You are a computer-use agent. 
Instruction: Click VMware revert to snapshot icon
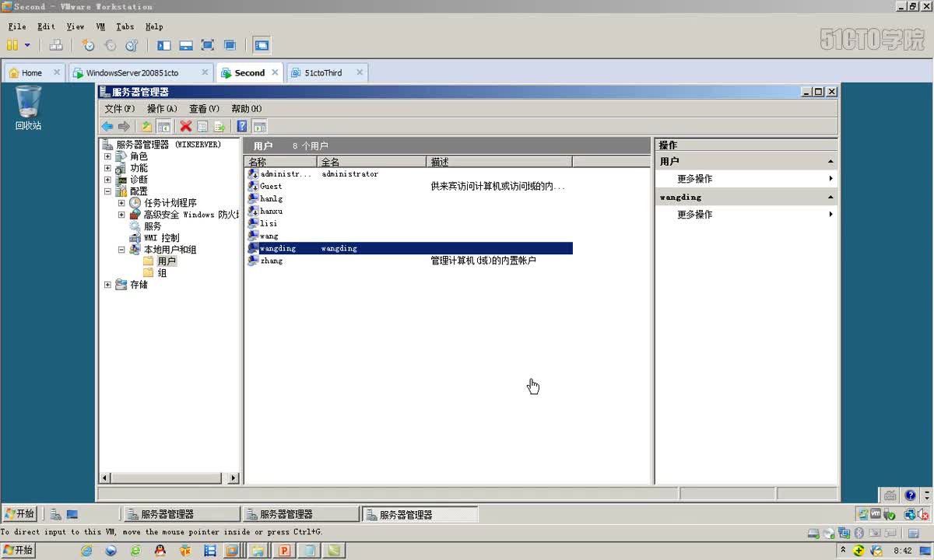click(x=110, y=46)
